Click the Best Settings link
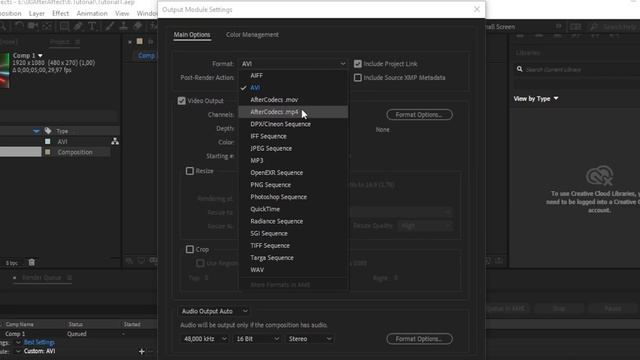640x360 pixels. pyautogui.click(x=39, y=342)
